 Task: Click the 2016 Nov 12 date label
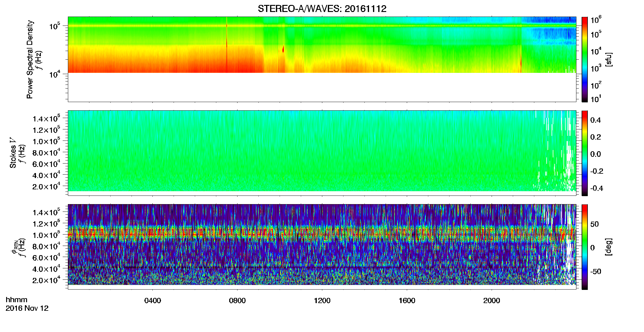(27, 308)
